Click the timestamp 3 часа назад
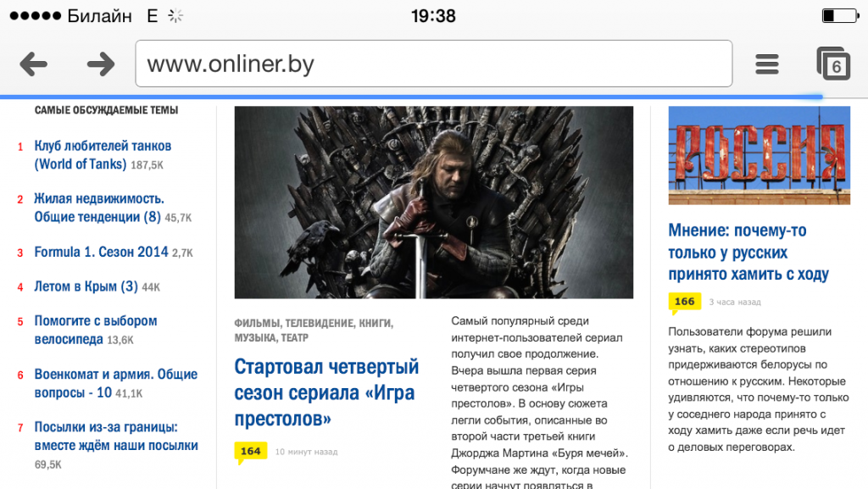Viewport: 868px width, 489px height. pyautogui.click(x=735, y=302)
